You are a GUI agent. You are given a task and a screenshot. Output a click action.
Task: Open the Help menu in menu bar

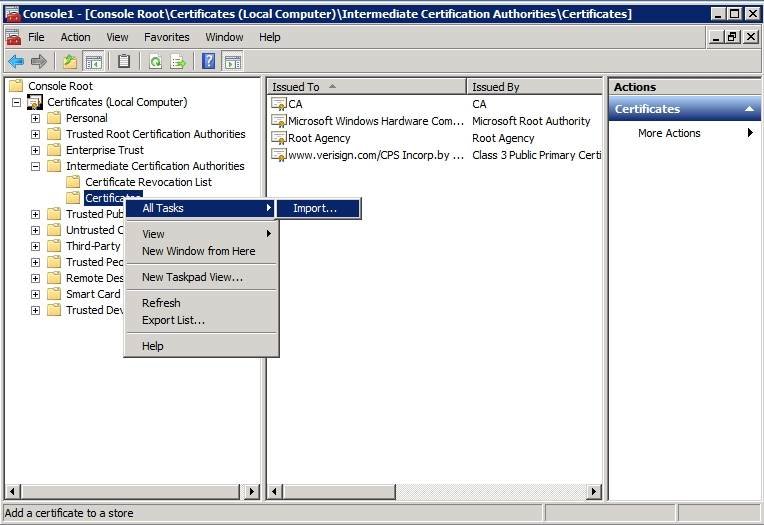(269, 37)
